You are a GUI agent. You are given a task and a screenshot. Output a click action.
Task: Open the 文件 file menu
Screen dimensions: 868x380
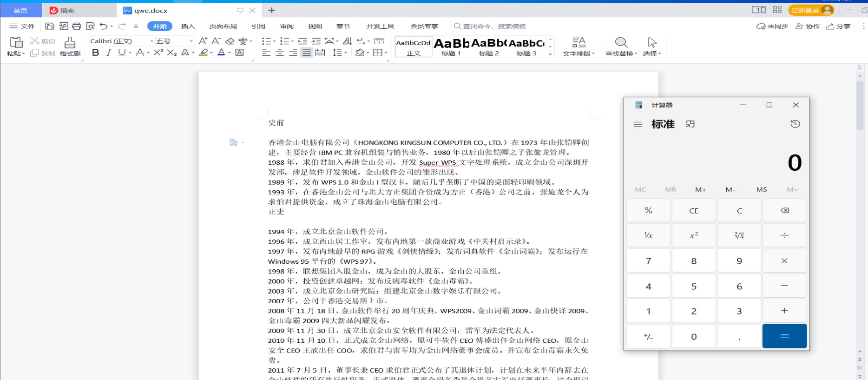click(x=22, y=26)
